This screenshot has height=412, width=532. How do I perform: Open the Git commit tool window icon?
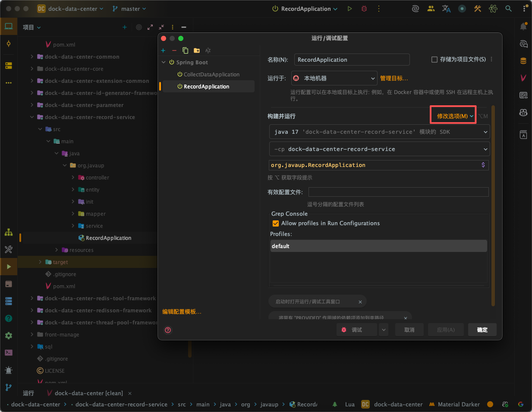tap(9, 44)
